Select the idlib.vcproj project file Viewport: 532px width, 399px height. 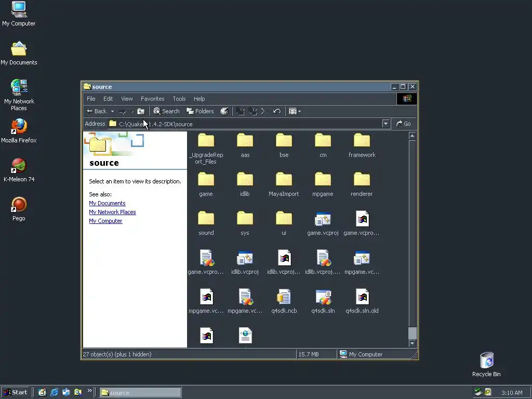coord(245,263)
